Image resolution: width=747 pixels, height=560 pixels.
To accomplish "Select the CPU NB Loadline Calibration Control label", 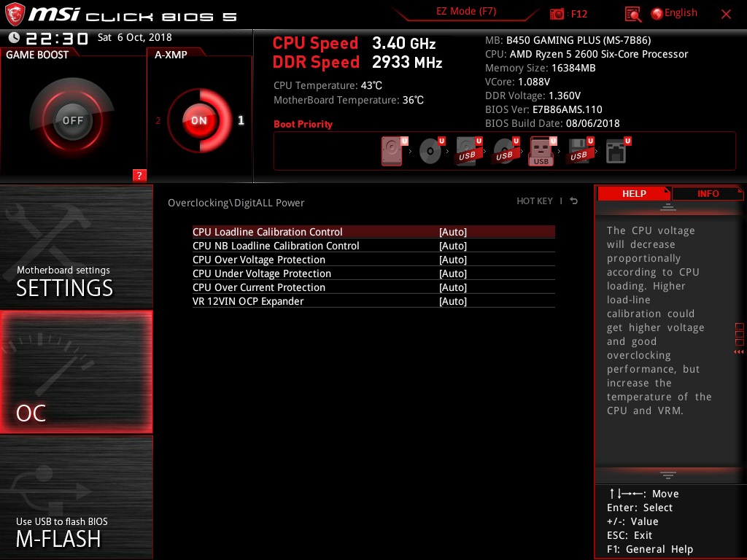I will point(276,246).
